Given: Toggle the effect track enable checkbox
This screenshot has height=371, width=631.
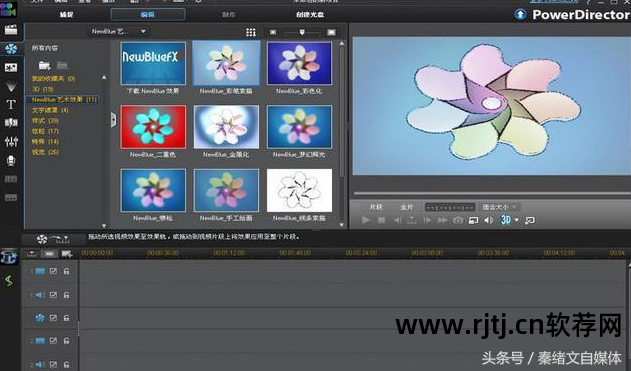Looking at the screenshot, I should 53,318.
